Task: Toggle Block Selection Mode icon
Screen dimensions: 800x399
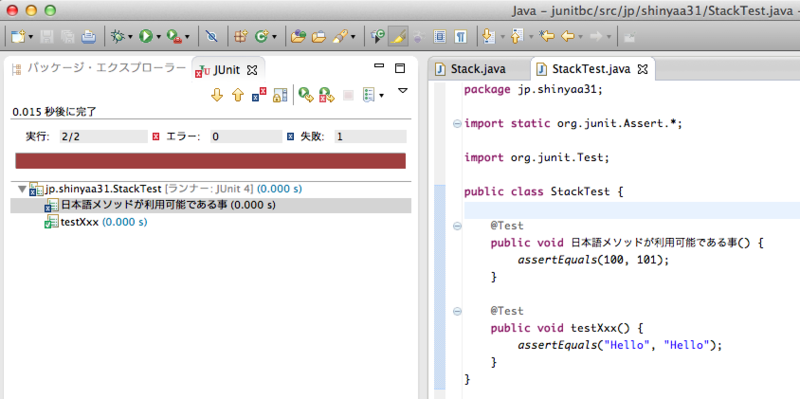Action: (x=440, y=36)
